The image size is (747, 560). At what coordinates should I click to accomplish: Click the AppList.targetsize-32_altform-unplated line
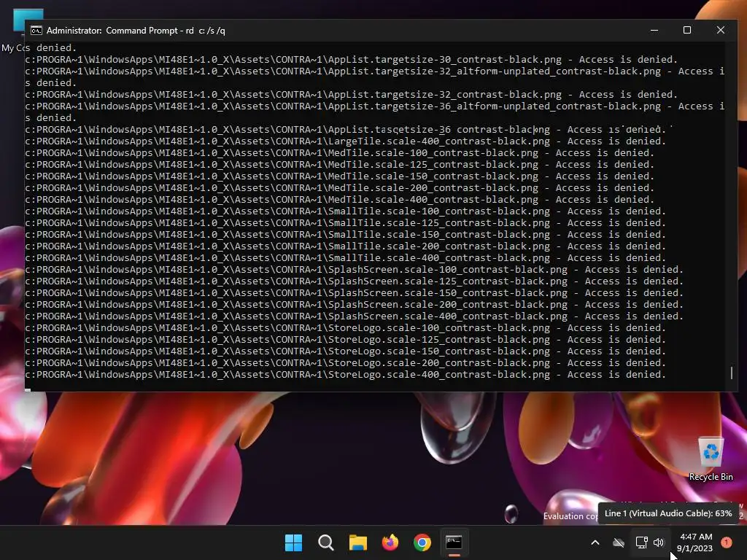(x=375, y=77)
